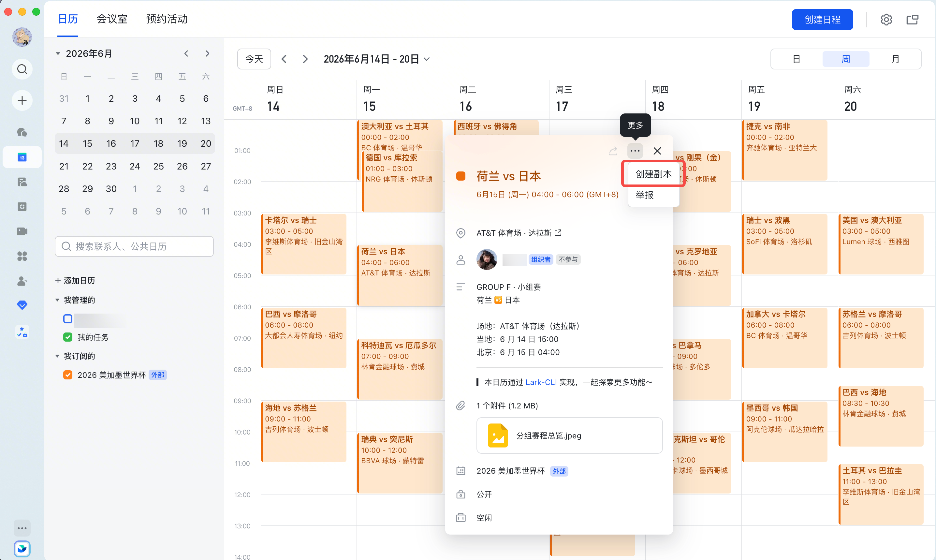Select 举报 from the more menu
The width and height of the screenshot is (936, 560).
tap(654, 195)
